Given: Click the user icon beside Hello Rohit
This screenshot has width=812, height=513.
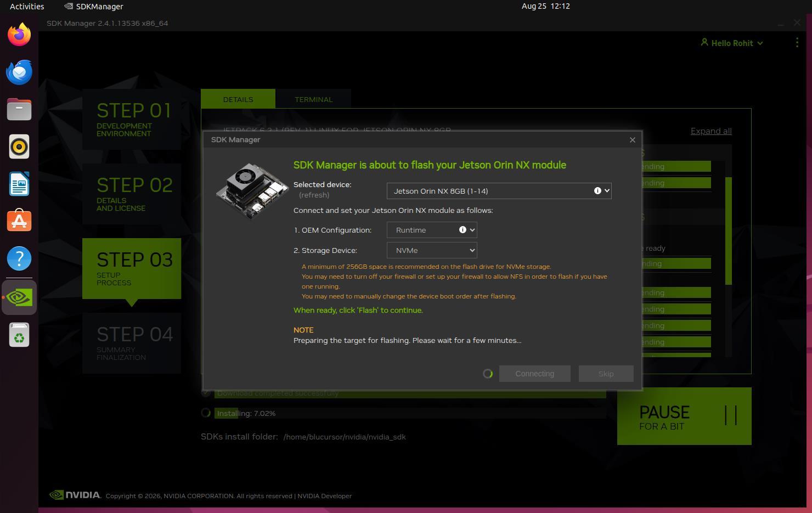Looking at the screenshot, I should [x=704, y=42].
